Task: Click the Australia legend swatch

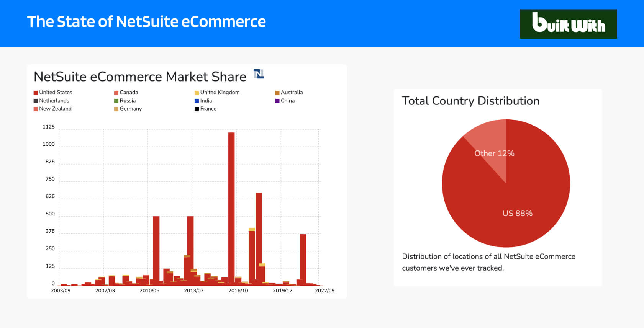Action: click(277, 93)
